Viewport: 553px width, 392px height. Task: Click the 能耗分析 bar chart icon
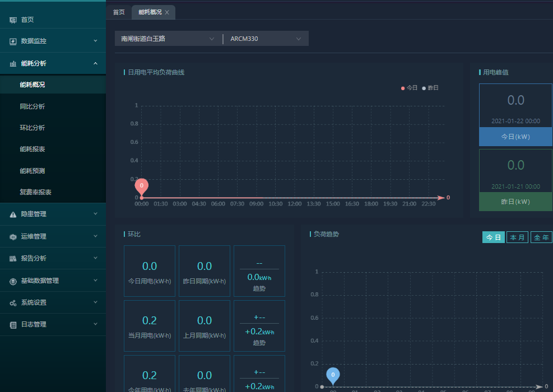pyautogui.click(x=13, y=64)
